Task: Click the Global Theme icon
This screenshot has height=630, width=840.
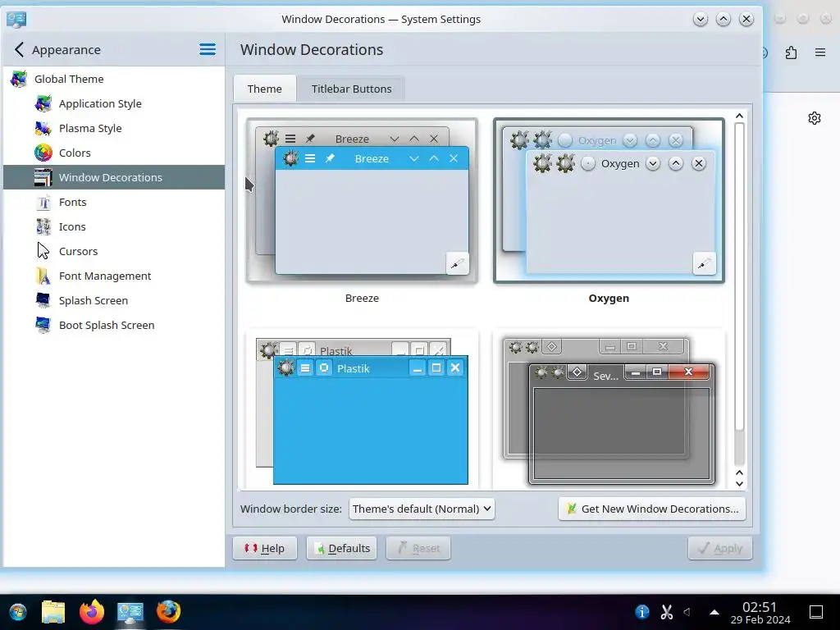Action: 19,79
